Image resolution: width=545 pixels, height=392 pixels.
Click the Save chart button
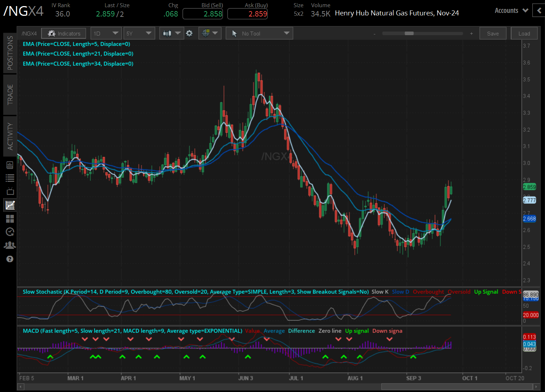[x=493, y=33]
